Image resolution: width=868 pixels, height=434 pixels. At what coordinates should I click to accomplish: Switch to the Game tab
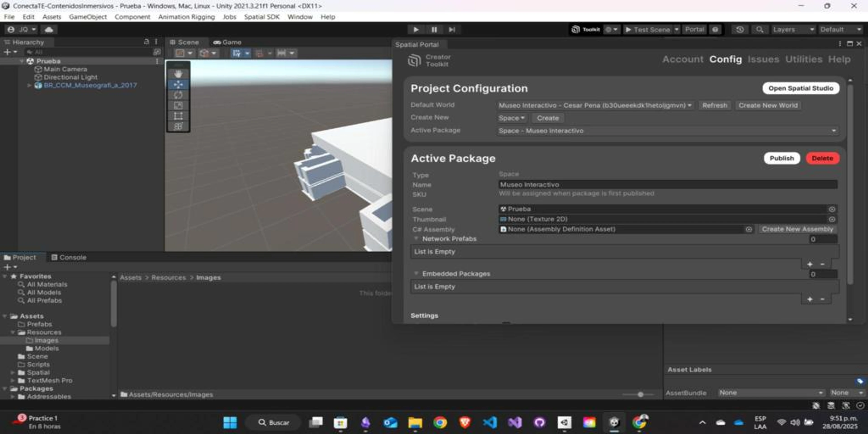(x=227, y=42)
